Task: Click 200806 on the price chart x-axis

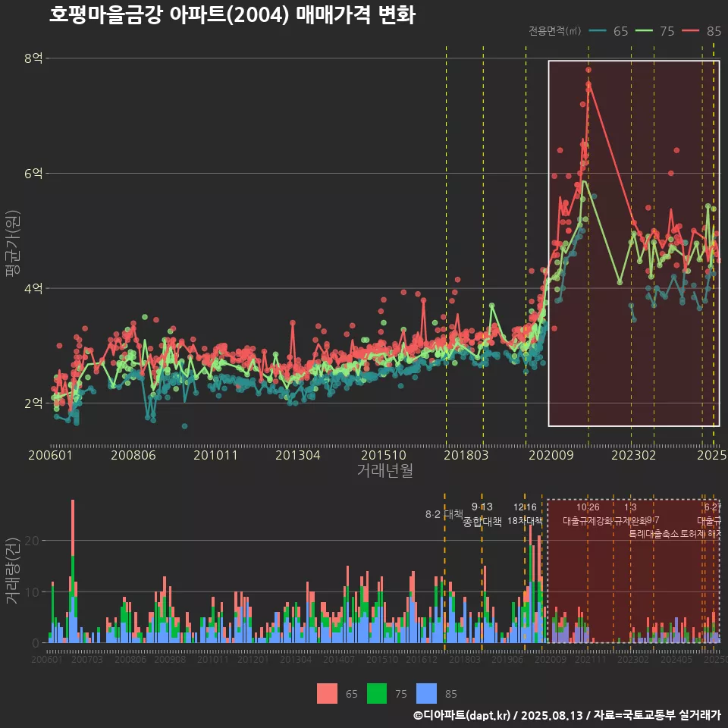Action: [133, 455]
